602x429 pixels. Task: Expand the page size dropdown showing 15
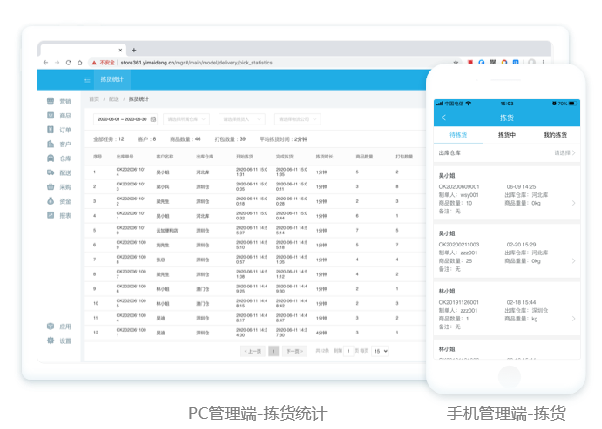381,351
